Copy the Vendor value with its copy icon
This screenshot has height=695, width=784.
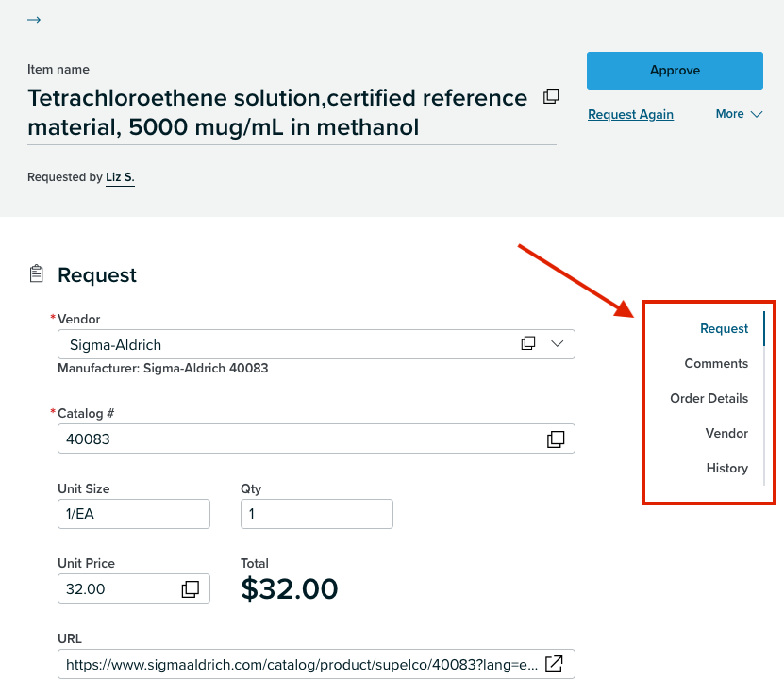528,343
